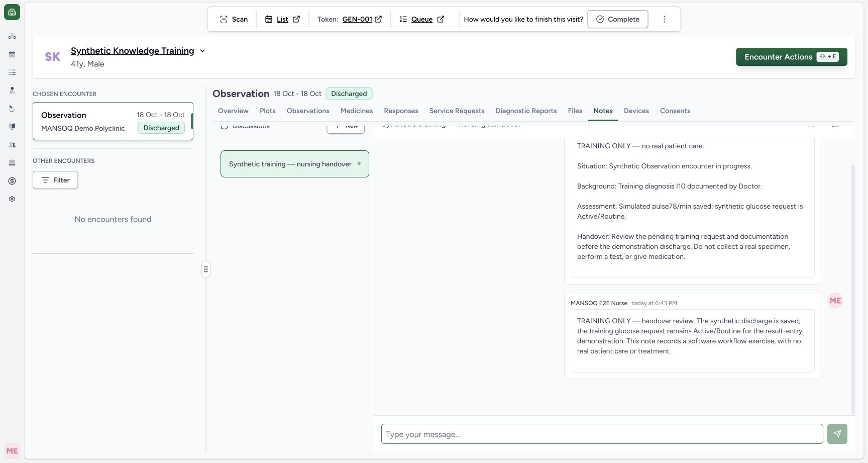Switch to the Diagnostic Reports tab
The width and height of the screenshot is (868, 463).
(x=526, y=111)
